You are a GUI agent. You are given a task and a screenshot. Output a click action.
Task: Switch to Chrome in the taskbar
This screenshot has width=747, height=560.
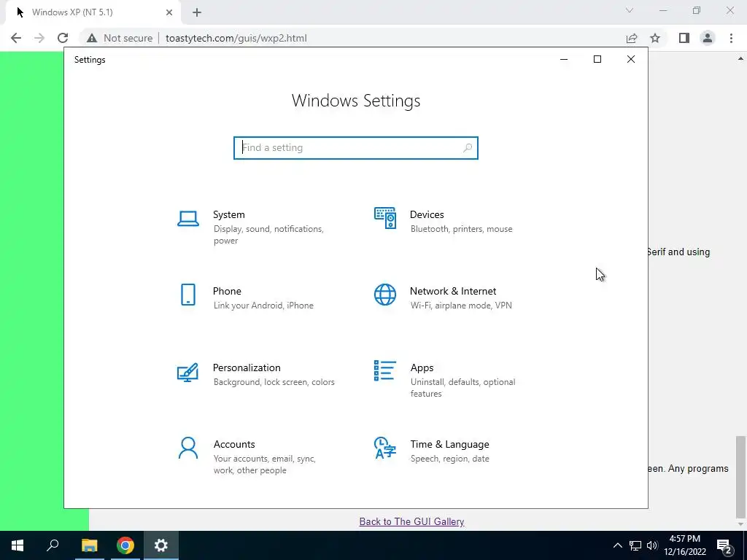coord(125,545)
